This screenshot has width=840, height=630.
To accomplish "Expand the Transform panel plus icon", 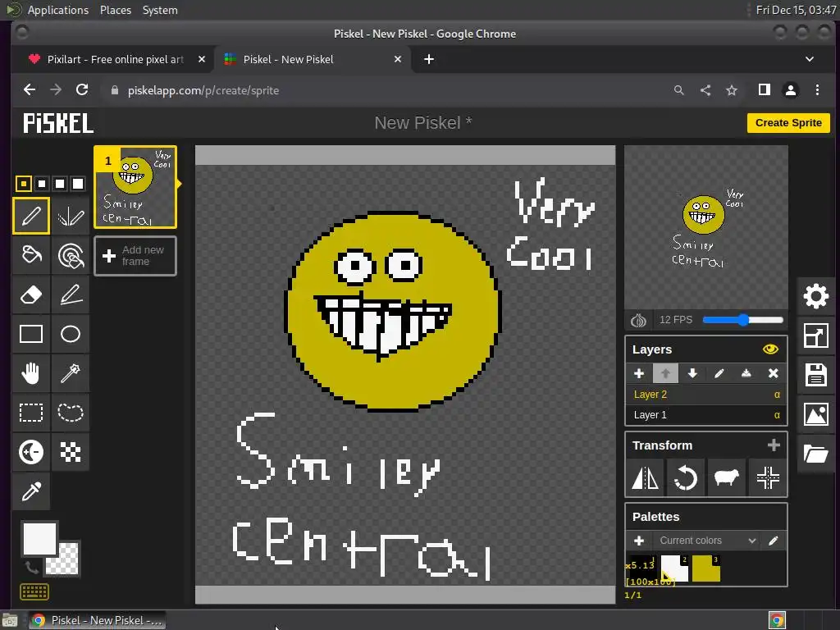I will [773, 445].
